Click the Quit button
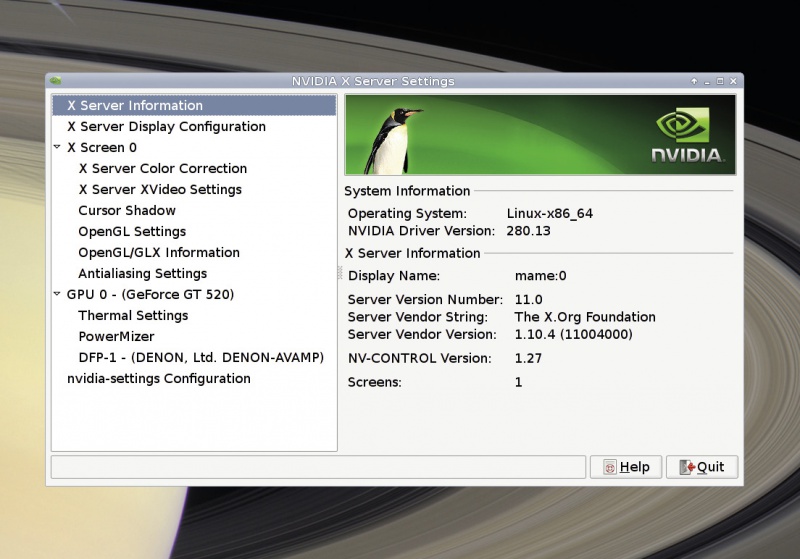The height and width of the screenshot is (559, 800). (702, 467)
